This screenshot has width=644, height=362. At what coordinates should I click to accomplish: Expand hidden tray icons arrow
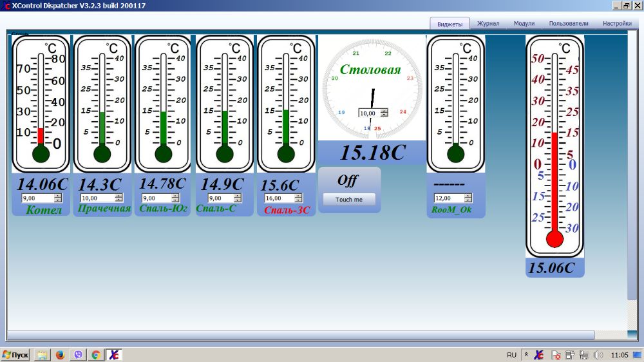(x=526, y=355)
